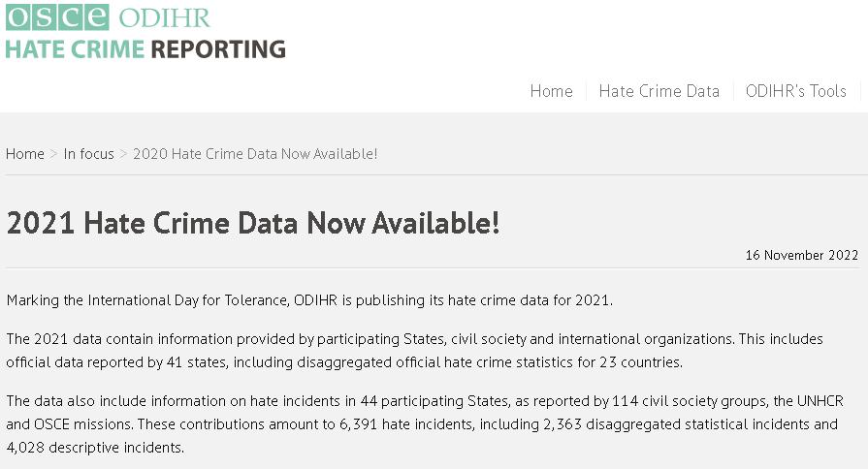Click the breadcrumb arrow after In focus
Image resolution: width=868 pixels, height=469 pixels.
pyautogui.click(x=124, y=154)
